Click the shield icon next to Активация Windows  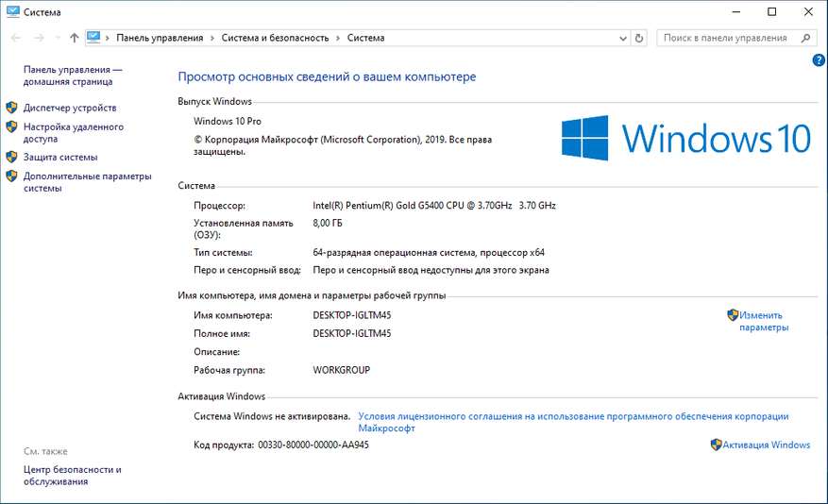(x=716, y=445)
